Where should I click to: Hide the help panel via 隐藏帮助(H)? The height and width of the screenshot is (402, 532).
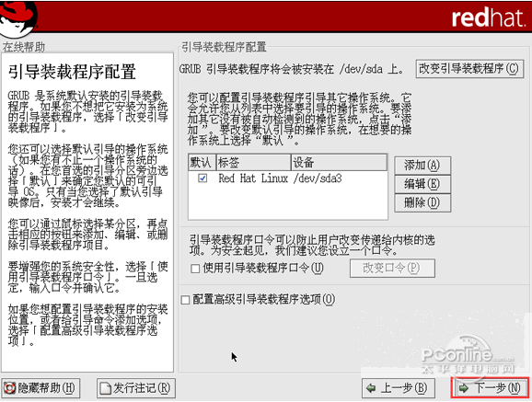(x=40, y=388)
